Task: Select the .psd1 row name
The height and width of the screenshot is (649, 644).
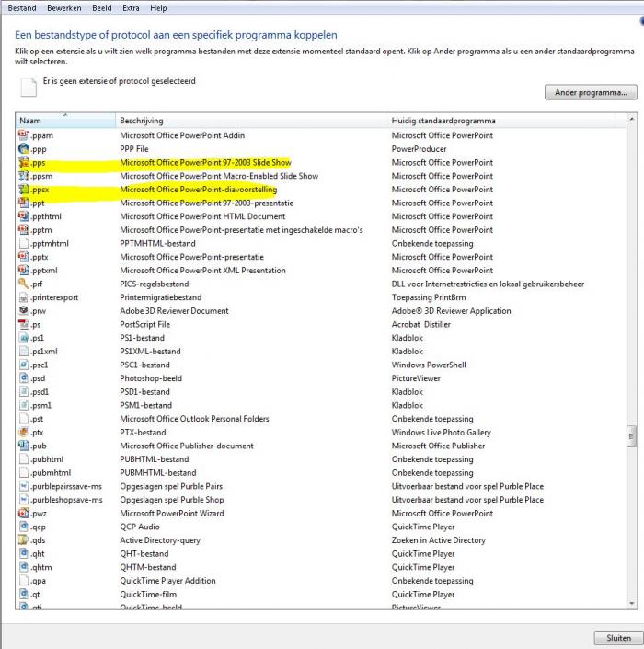Action: pyautogui.click(x=40, y=391)
